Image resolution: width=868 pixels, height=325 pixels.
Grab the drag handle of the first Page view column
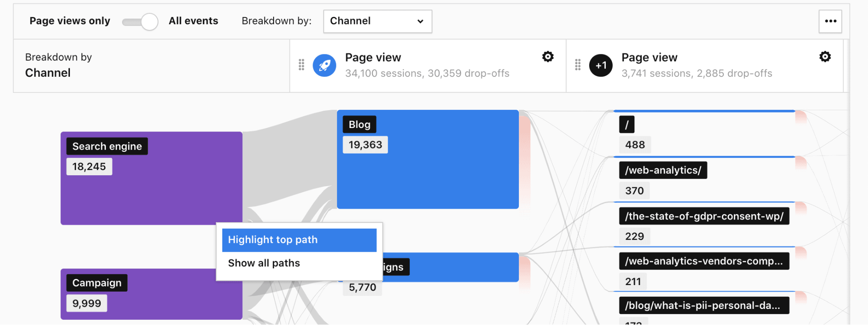(x=301, y=65)
